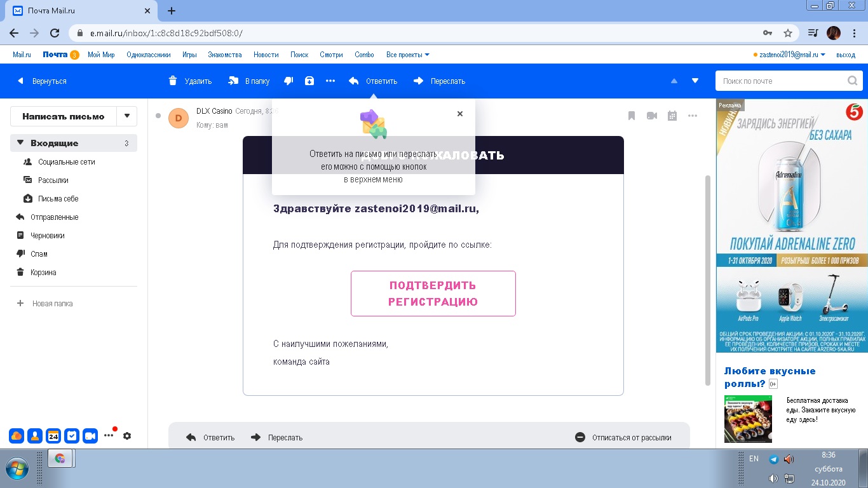Open mail settings gear icon
Screen dimensions: 868x488
[127, 436]
